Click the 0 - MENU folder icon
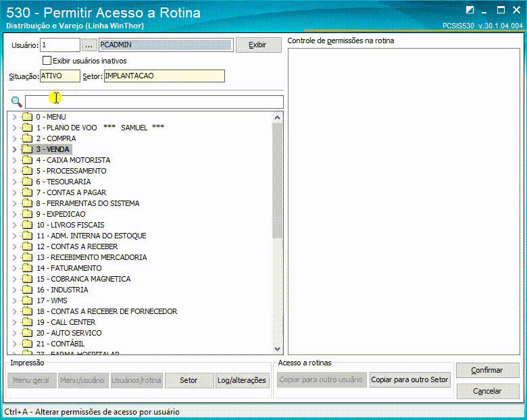Image resolution: width=527 pixels, height=420 pixels. click(27, 117)
